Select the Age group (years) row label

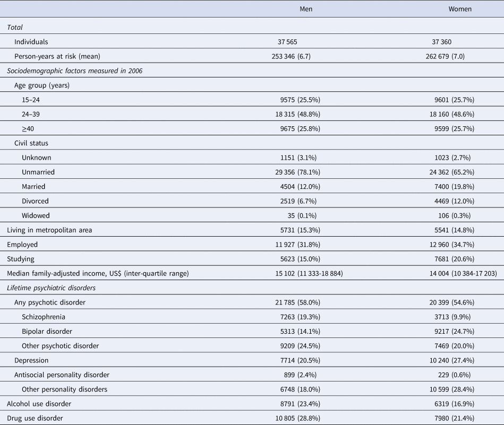pyautogui.click(x=41, y=85)
